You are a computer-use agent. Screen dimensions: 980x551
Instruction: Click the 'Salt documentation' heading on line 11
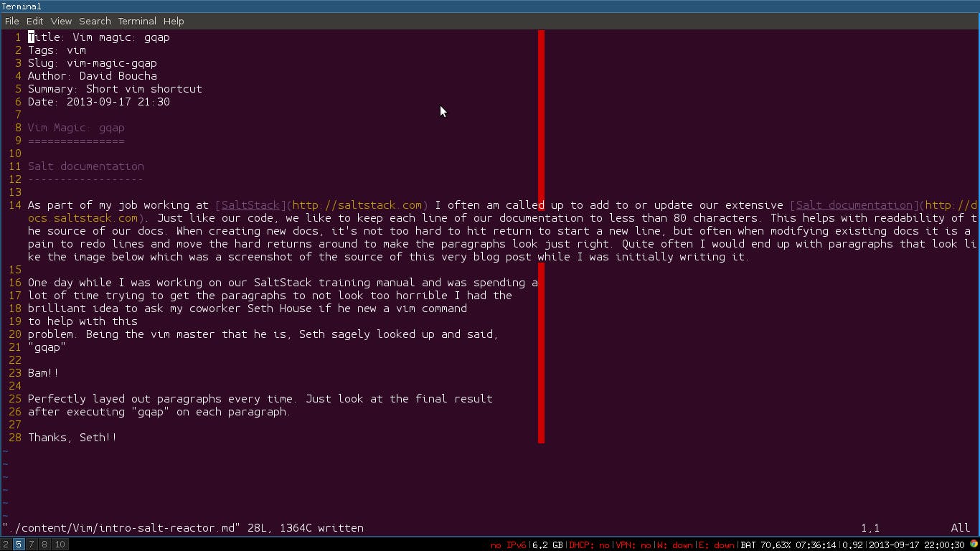coord(86,166)
